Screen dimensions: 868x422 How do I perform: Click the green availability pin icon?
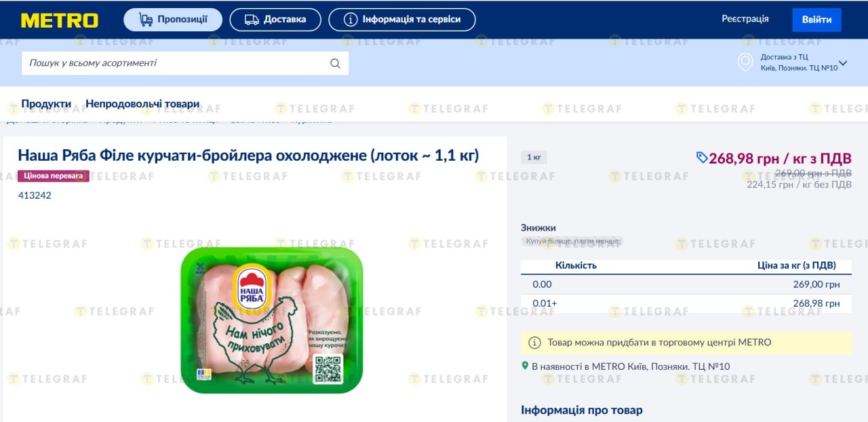(x=525, y=366)
